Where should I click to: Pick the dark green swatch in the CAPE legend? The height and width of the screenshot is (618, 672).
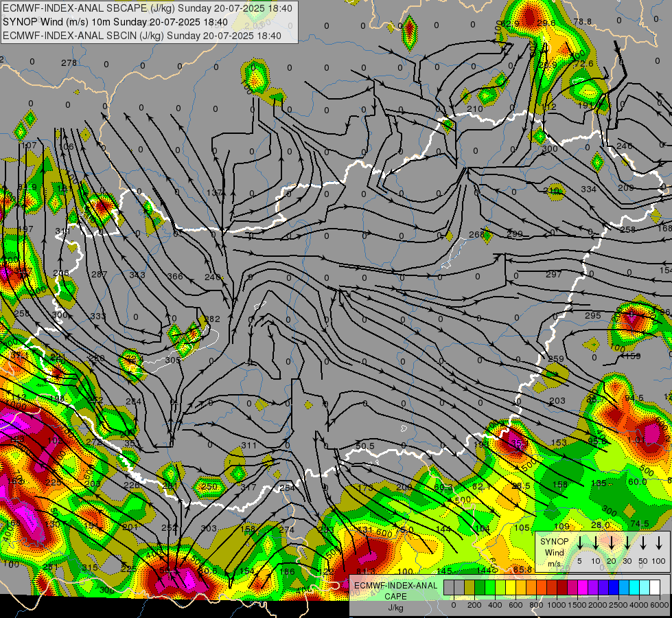[x=480, y=588]
